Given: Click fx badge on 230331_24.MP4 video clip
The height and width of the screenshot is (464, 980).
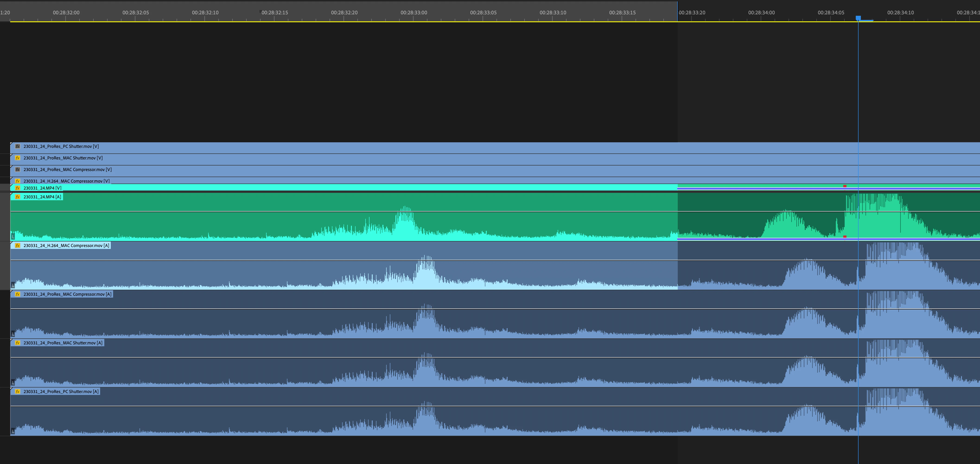Looking at the screenshot, I should [x=18, y=188].
